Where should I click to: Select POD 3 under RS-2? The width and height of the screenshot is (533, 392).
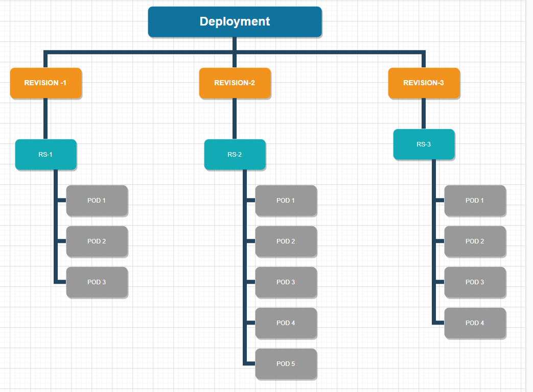(286, 282)
